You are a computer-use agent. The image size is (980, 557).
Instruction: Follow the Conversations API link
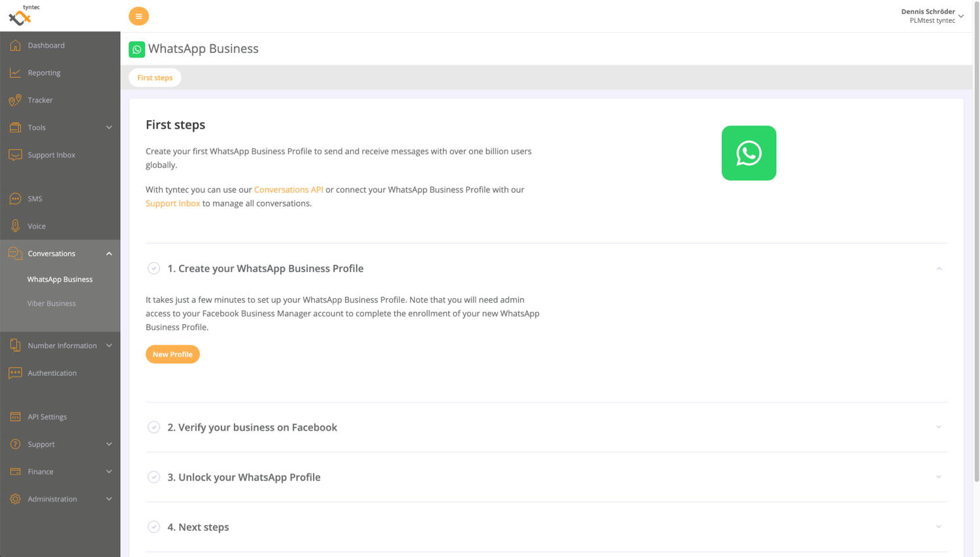288,190
